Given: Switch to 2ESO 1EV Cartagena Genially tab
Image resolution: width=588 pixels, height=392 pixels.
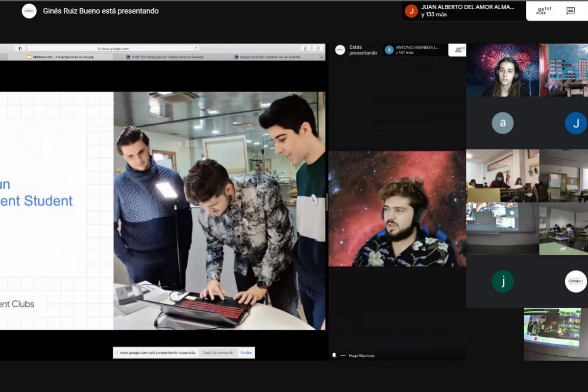Looking at the screenshot, I should 165,57.
